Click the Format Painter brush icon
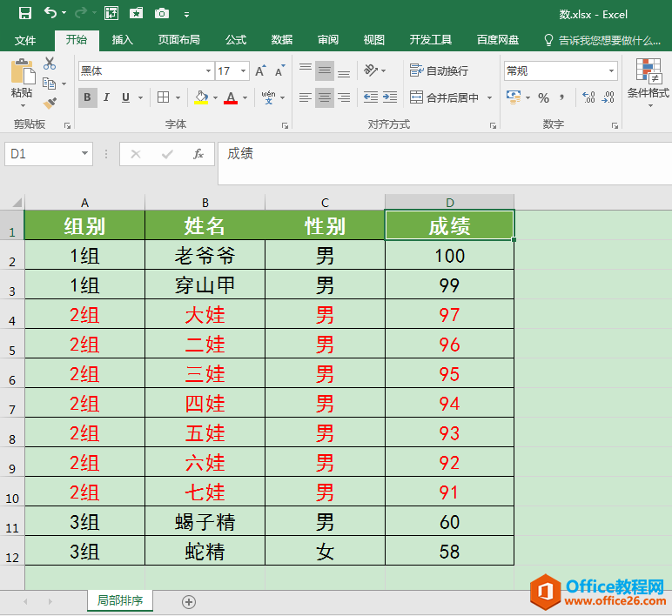 (49, 104)
